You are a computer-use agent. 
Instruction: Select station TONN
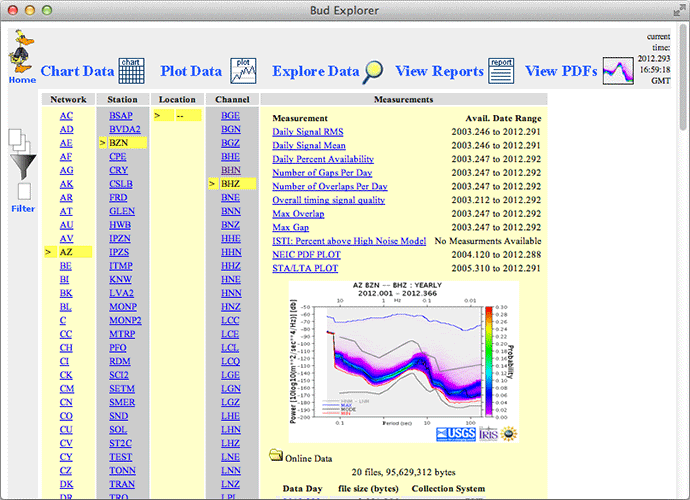coord(122,471)
